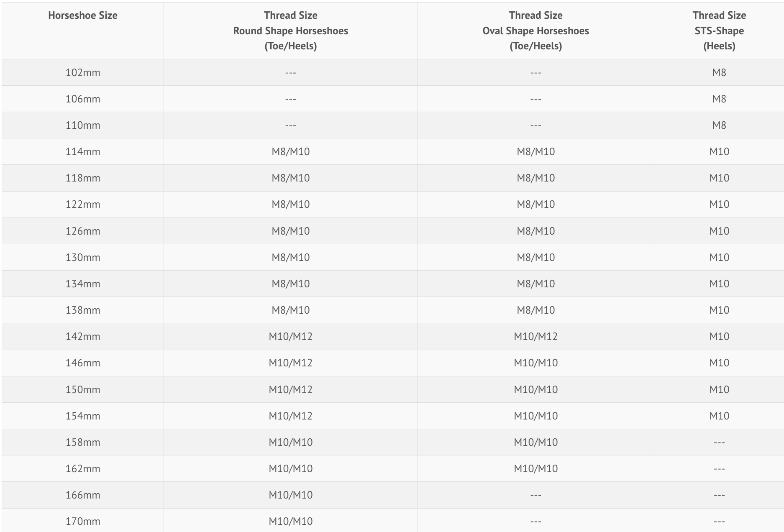Click the Horseshoe Size column header
The height and width of the screenshot is (532, 784).
(x=83, y=15)
